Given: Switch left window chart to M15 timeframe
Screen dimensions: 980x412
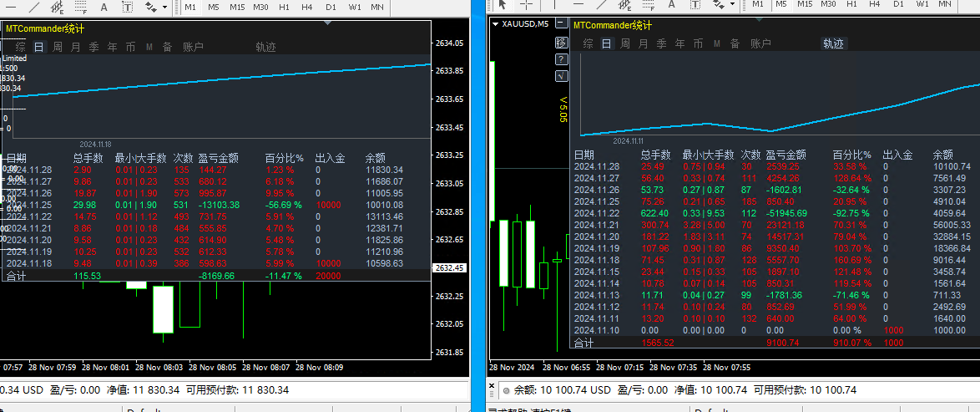Looking at the screenshot, I should [x=237, y=7].
